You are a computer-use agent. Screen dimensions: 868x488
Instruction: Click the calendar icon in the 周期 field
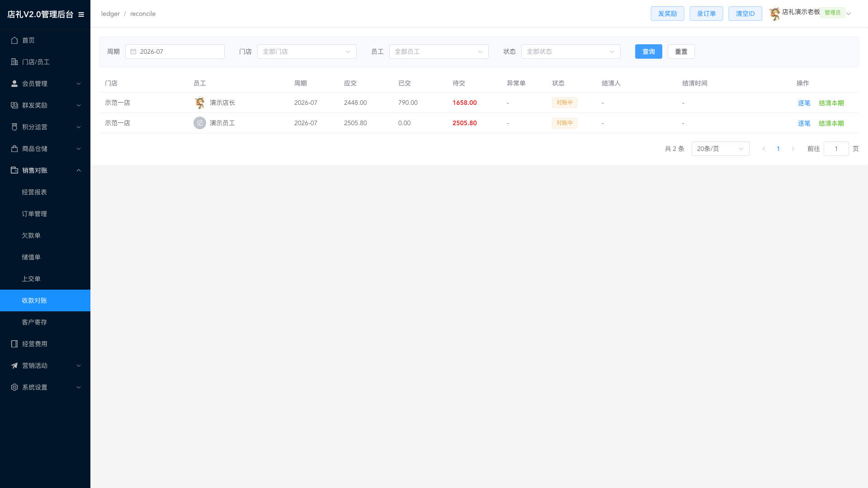click(133, 52)
